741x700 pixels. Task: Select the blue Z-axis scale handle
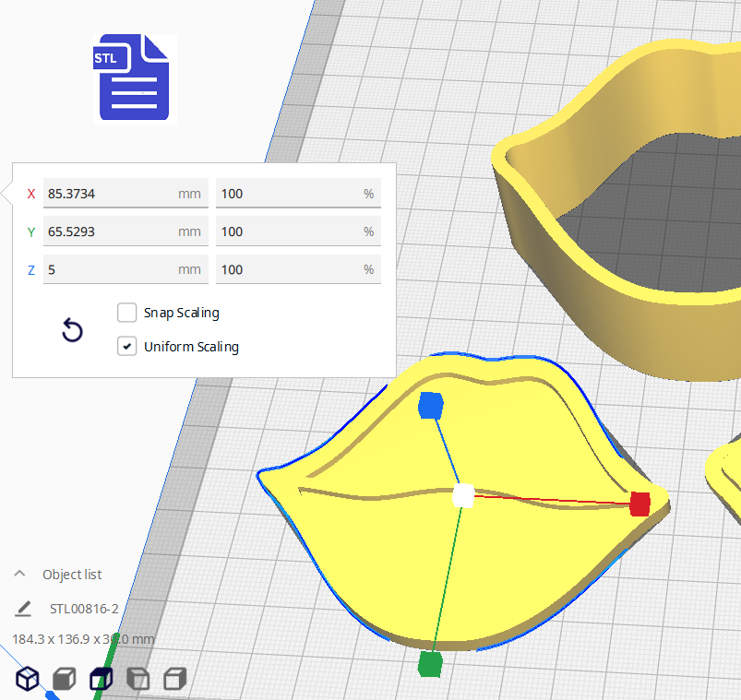[431, 406]
